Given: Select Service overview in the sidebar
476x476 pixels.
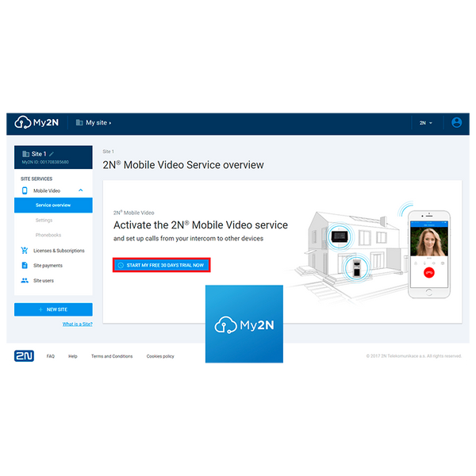Looking at the screenshot, I should [53, 205].
